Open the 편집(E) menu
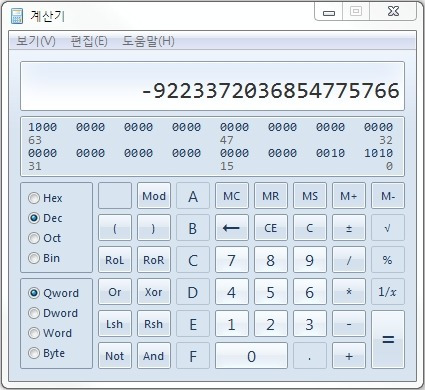 coord(89,41)
